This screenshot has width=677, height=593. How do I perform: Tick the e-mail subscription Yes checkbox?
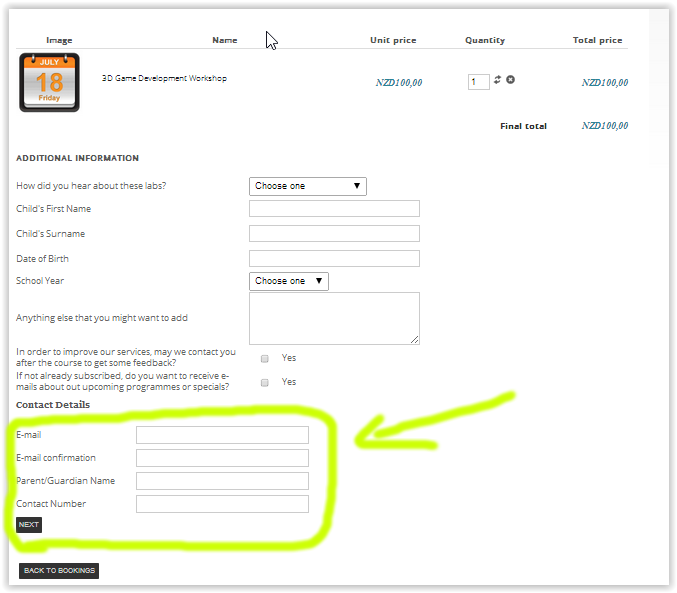pyautogui.click(x=265, y=383)
